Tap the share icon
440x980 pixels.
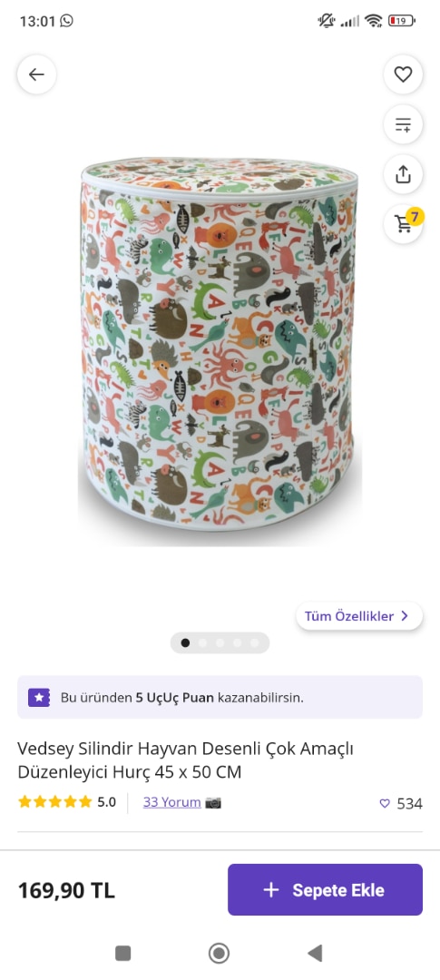click(403, 173)
